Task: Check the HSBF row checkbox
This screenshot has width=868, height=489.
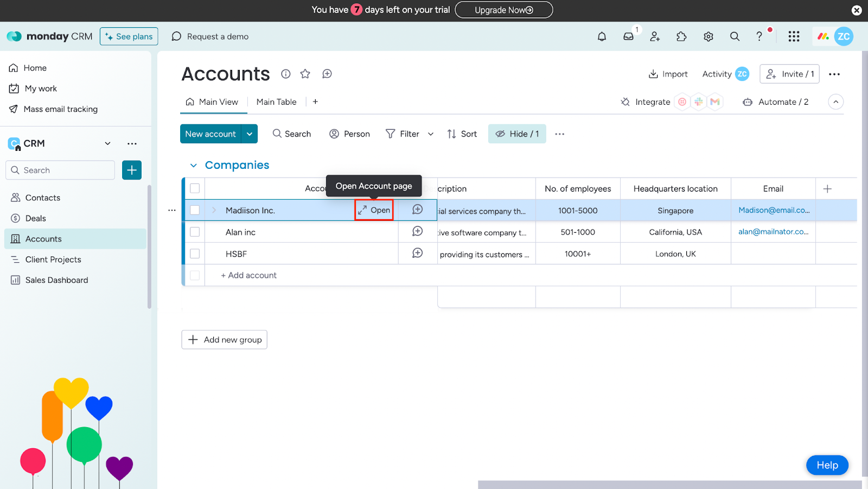Action: [195, 253]
